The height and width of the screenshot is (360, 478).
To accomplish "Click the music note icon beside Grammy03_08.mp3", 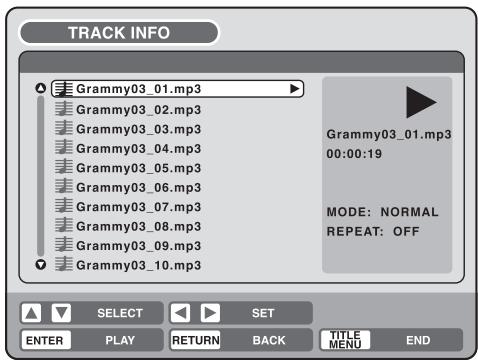I will point(64,225).
